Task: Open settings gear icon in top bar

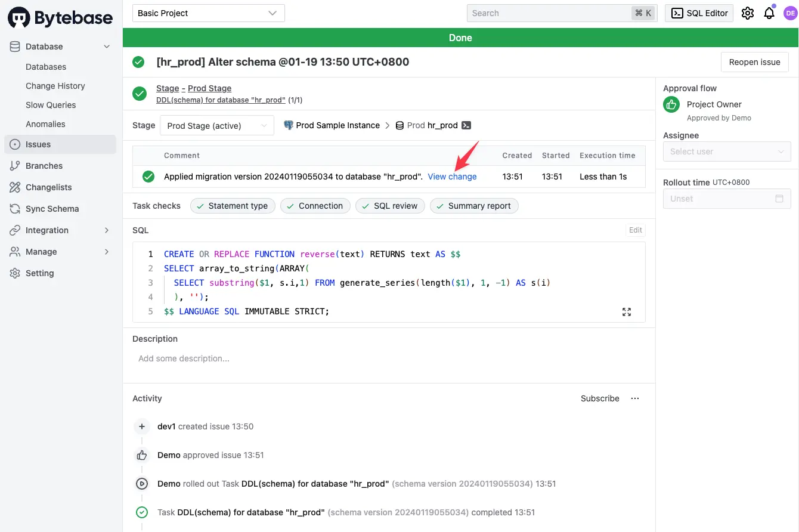Action: [x=747, y=13]
